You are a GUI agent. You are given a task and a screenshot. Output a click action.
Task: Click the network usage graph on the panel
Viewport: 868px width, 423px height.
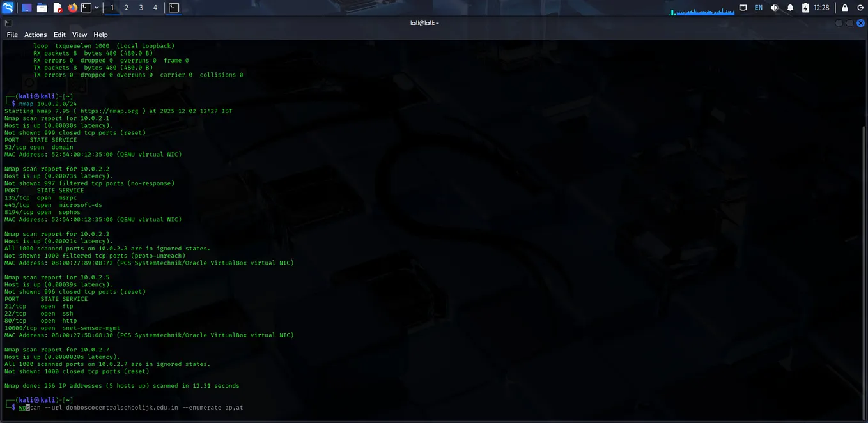click(702, 11)
